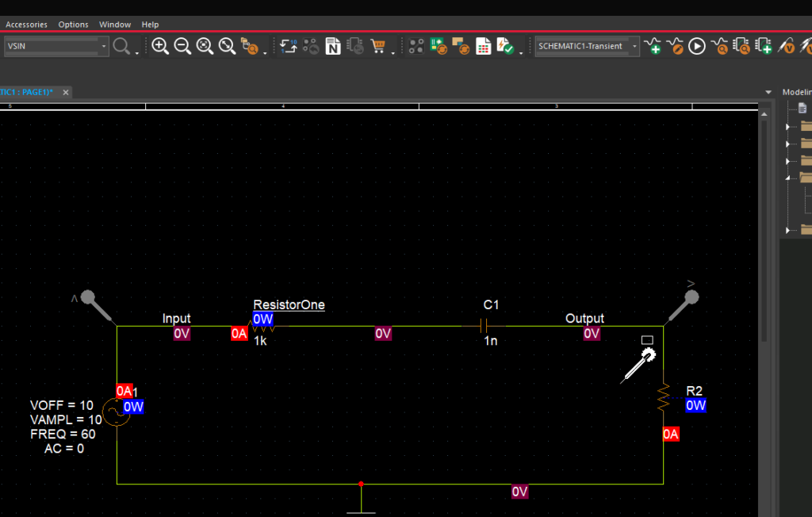
Task: Click the Zoom In icon
Action: (x=160, y=46)
